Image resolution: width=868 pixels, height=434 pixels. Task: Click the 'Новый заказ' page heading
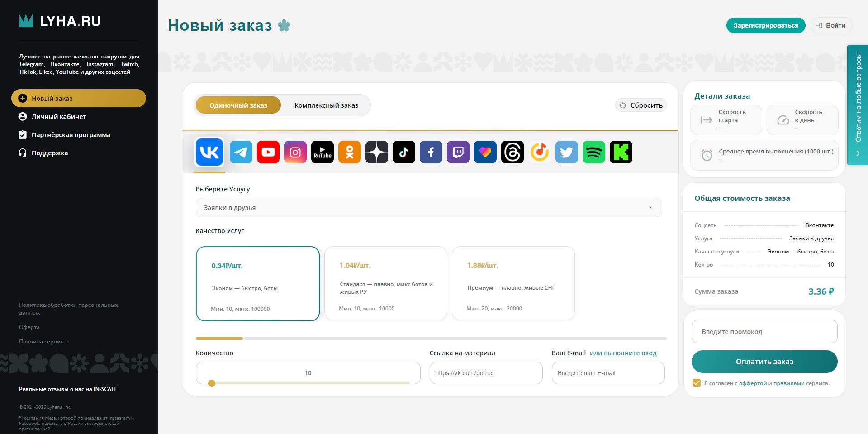click(220, 25)
